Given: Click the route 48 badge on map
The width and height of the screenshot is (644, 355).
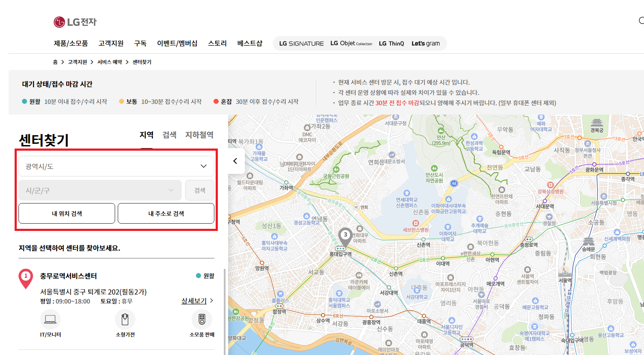Looking at the screenshot, I should (454, 183).
